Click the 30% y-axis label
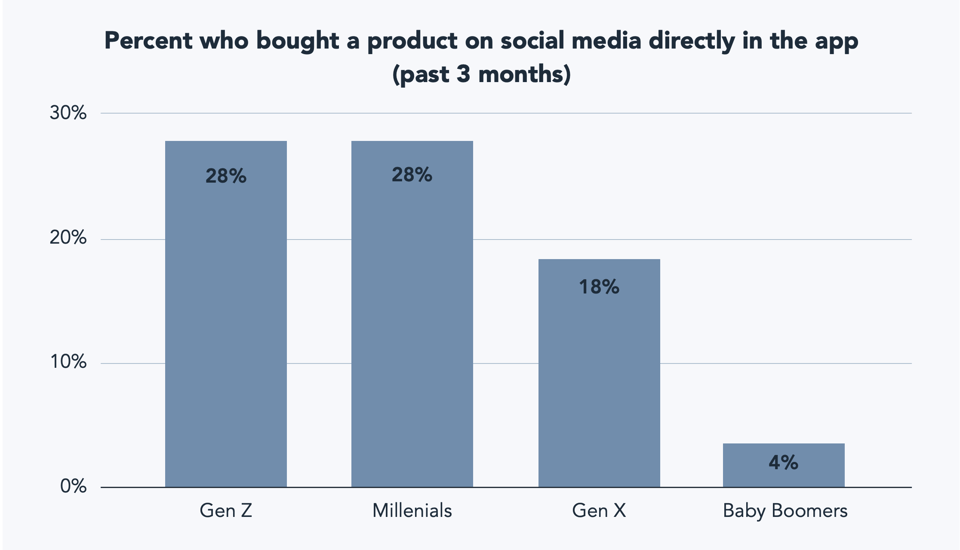 point(69,114)
